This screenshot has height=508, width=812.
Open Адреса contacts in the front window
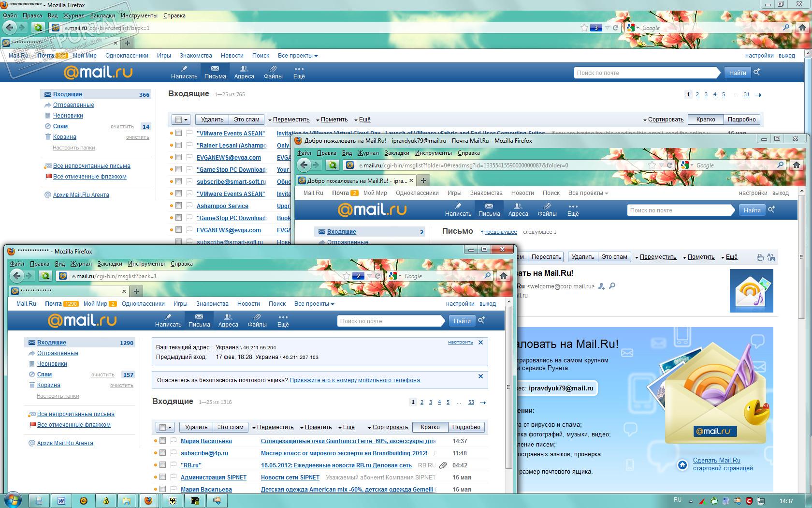228,320
